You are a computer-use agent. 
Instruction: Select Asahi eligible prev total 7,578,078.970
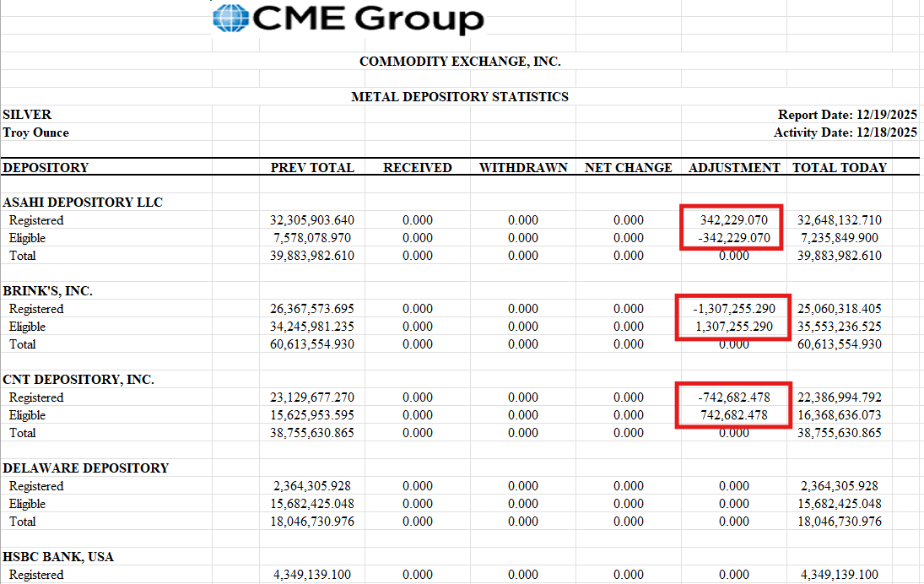(x=312, y=238)
